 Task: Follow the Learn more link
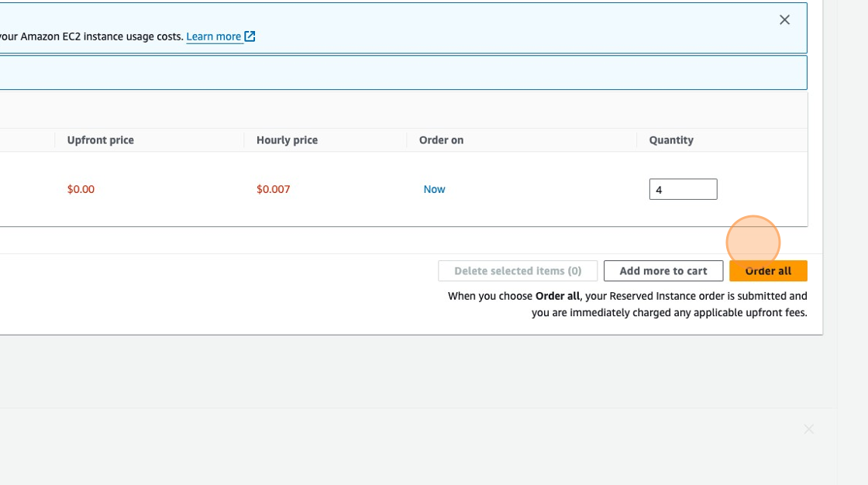click(213, 36)
